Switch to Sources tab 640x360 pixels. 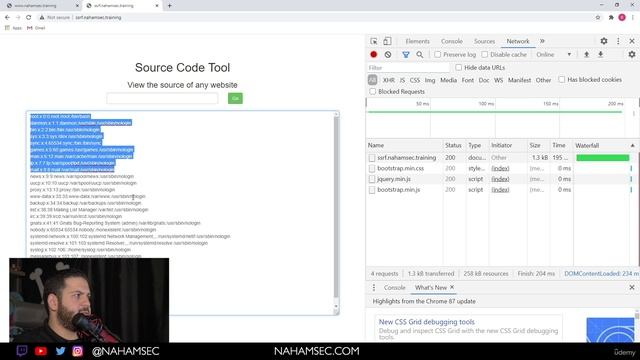tap(484, 41)
